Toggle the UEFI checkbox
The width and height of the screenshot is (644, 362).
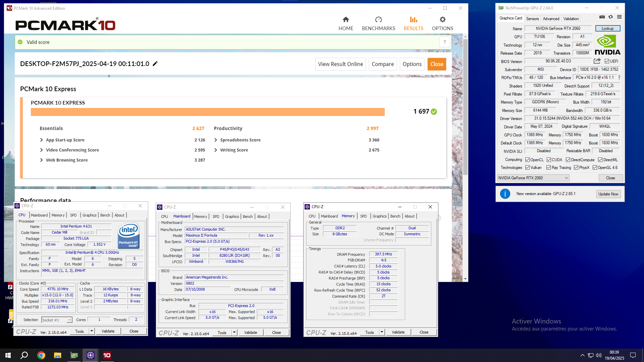[607, 61]
